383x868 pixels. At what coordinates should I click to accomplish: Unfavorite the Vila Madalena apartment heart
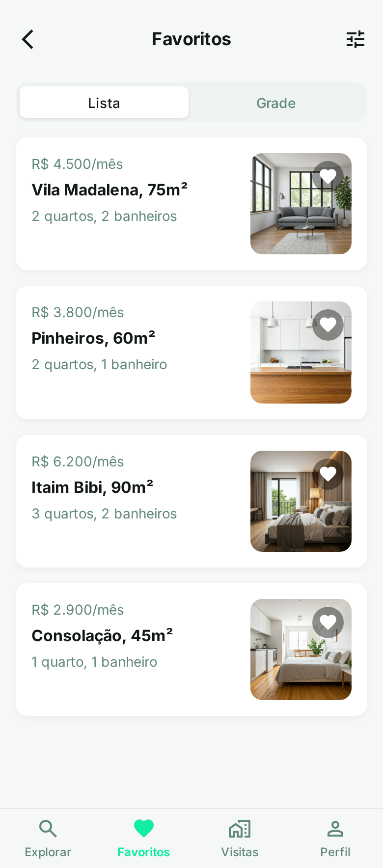click(328, 176)
